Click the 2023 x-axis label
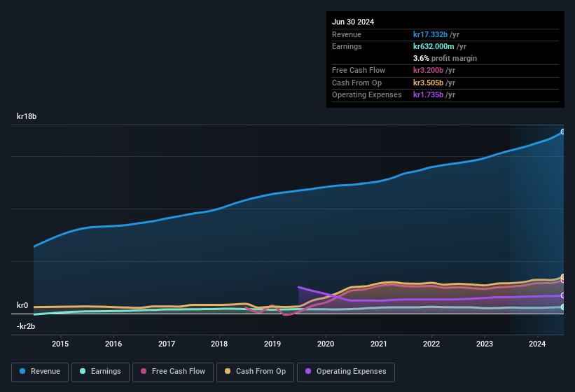Viewport: 575px width, 392px height. point(485,344)
